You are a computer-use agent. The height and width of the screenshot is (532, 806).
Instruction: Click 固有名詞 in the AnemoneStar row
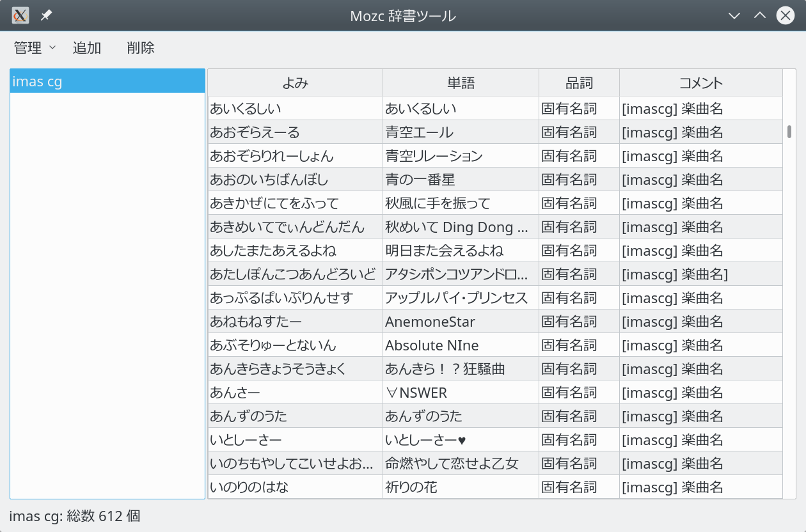click(579, 322)
